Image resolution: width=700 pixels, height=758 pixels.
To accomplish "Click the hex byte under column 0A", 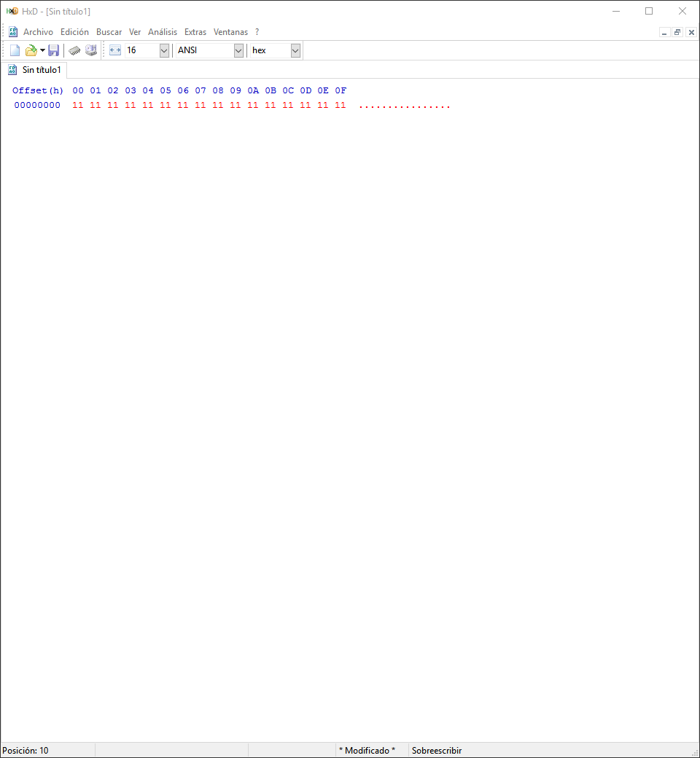I will click(x=253, y=105).
